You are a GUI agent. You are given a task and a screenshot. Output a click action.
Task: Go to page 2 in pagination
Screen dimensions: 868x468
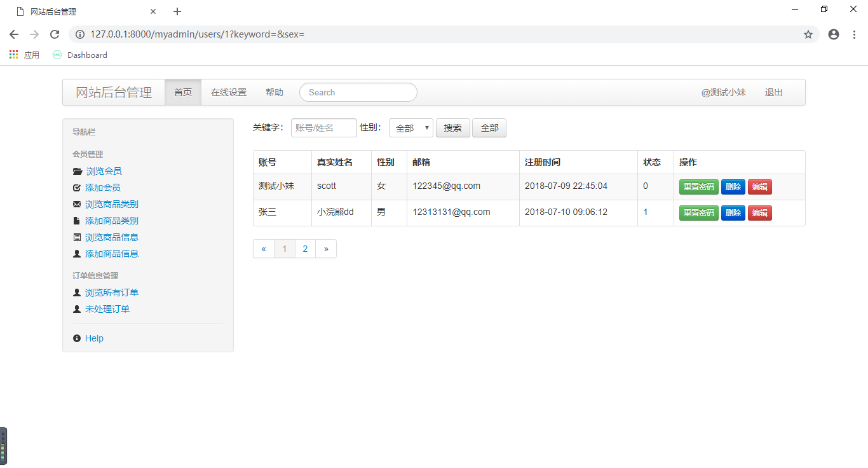point(306,249)
